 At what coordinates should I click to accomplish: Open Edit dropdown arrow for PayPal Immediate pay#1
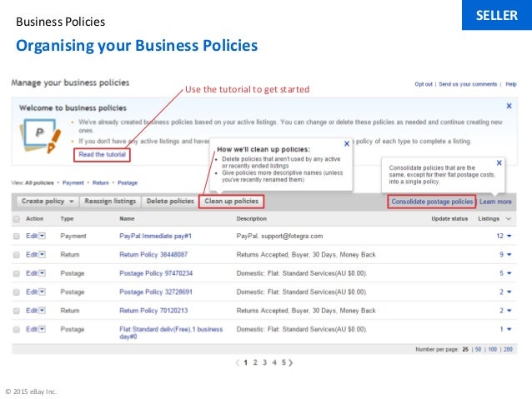[42, 236]
